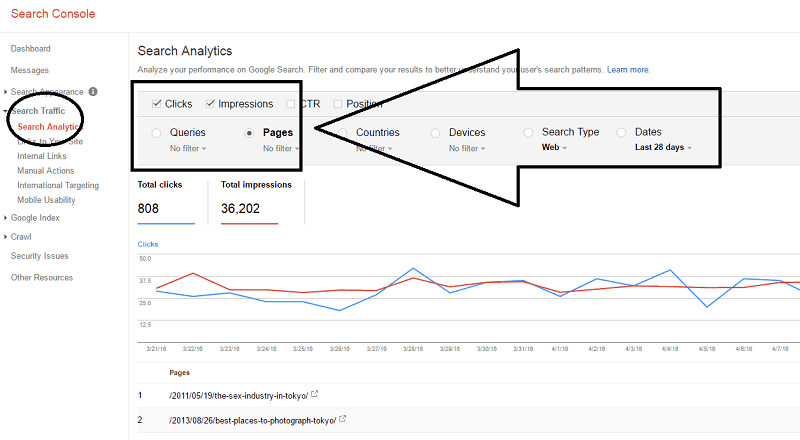This screenshot has height=440, width=800.
Task: Open external link icon for best-places-to-photograph-tokyo page
Action: coord(343,419)
